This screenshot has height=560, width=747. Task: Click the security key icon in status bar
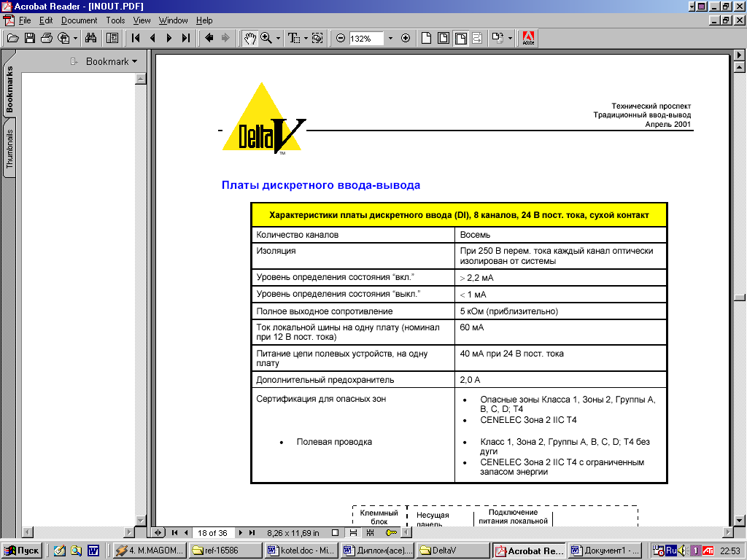(391, 532)
